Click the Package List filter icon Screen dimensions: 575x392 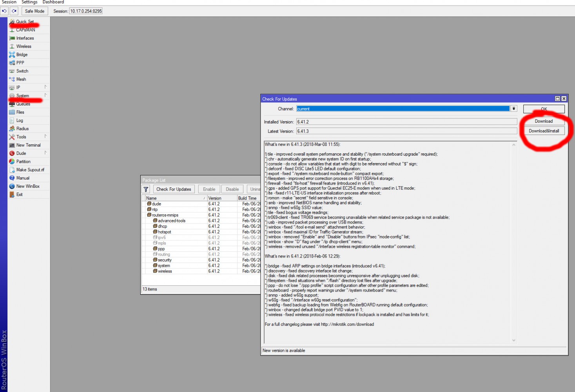click(x=146, y=189)
